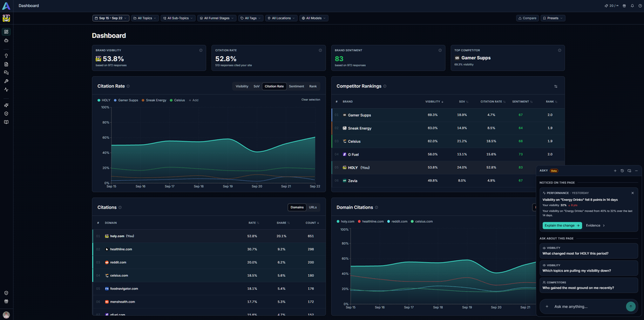Select the Domains tab in Citations

[297, 207]
